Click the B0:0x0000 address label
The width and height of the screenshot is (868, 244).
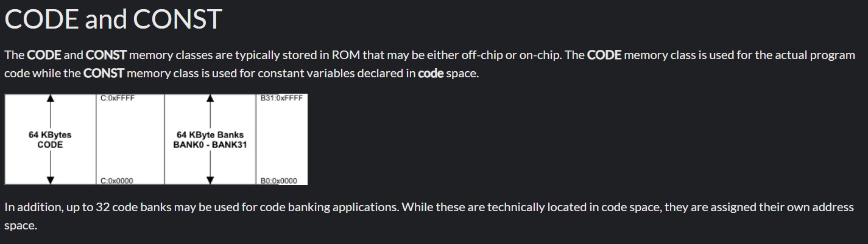point(279,181)
